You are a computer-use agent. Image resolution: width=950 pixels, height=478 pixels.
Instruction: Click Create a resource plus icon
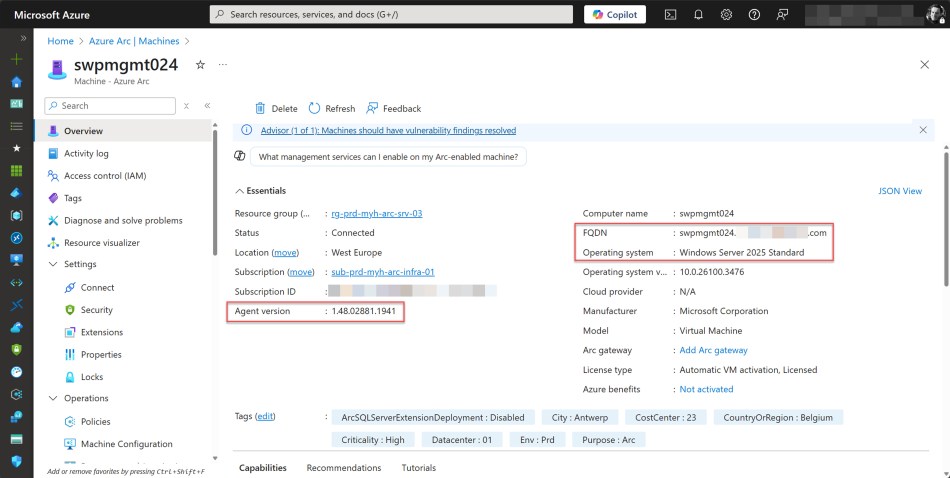click(17, 59)
